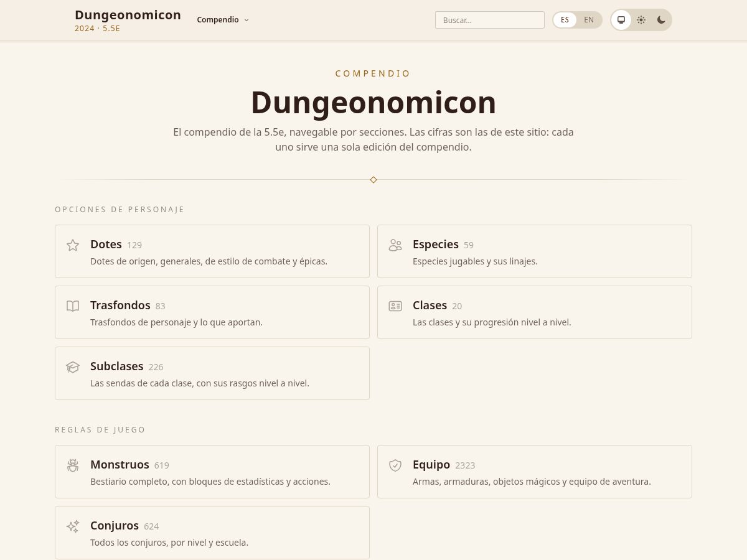This screenshot has width=747, height=560.
Task: Click the people icon on Especies card
Action: pyautogui.click(x=395, y=245)
